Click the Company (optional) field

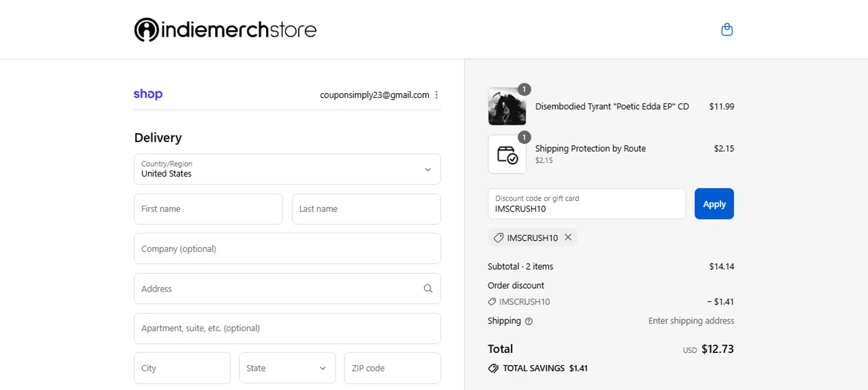(287, 249)
